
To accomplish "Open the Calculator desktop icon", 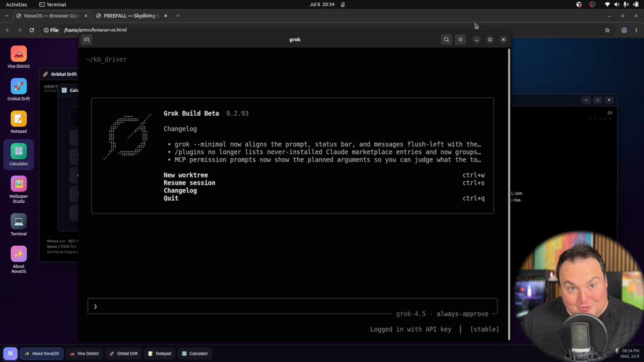I will tap(18, 154).
